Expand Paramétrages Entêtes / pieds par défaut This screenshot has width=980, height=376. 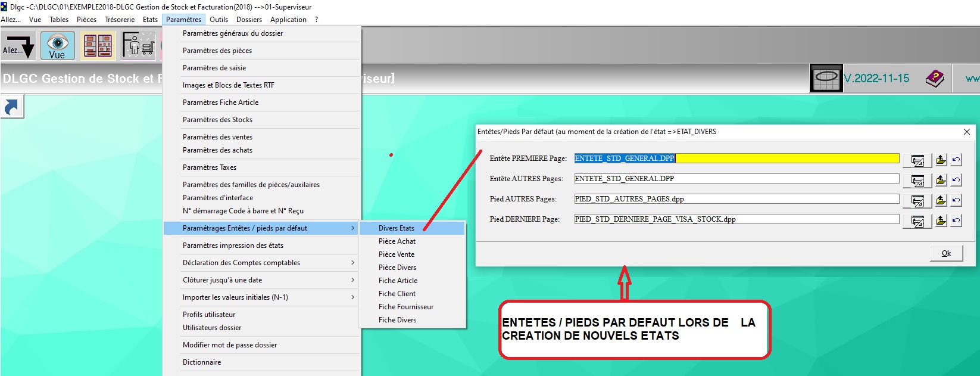pyautogui.click(x=262, y=228)
